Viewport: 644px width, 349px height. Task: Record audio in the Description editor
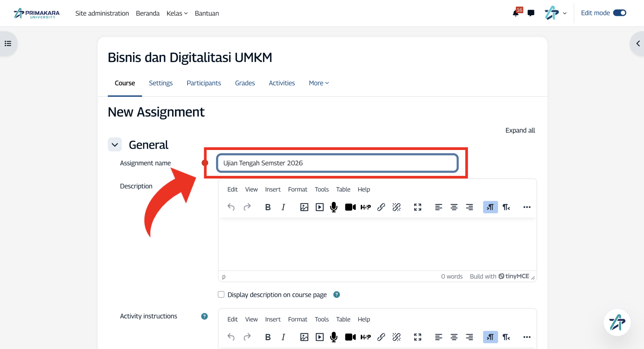[x=334, y=207]
